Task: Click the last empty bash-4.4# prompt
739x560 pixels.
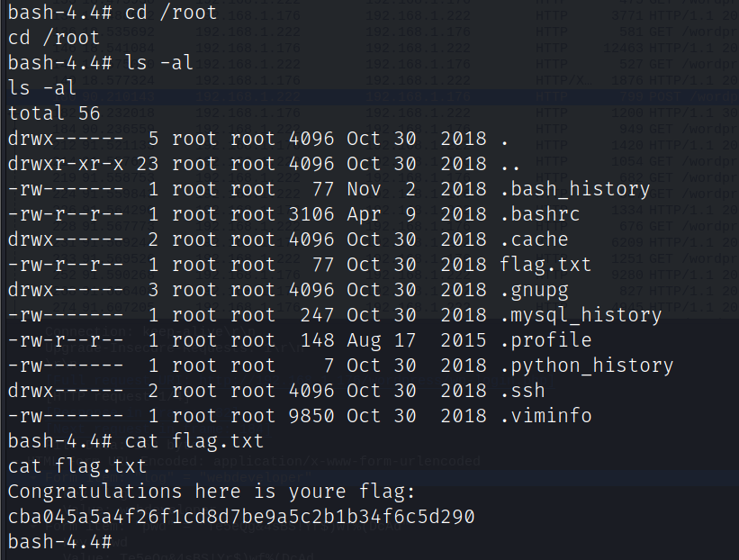Action: (60, 542)
